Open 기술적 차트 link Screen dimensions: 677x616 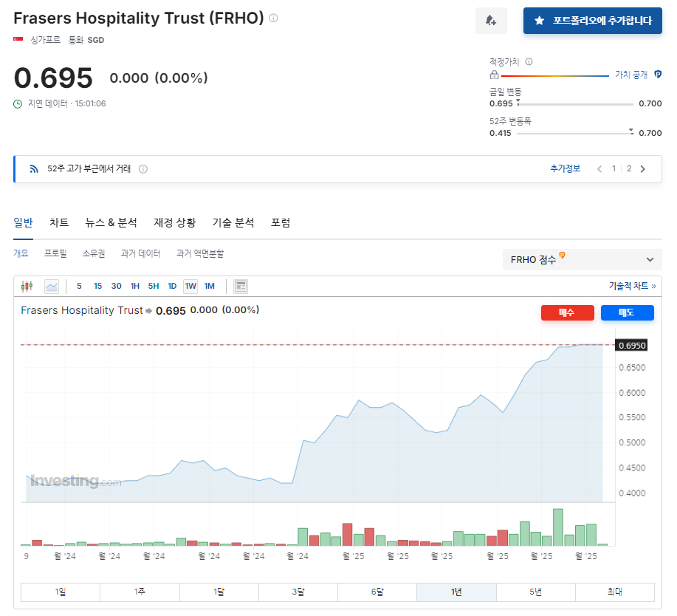click(633, 286)
